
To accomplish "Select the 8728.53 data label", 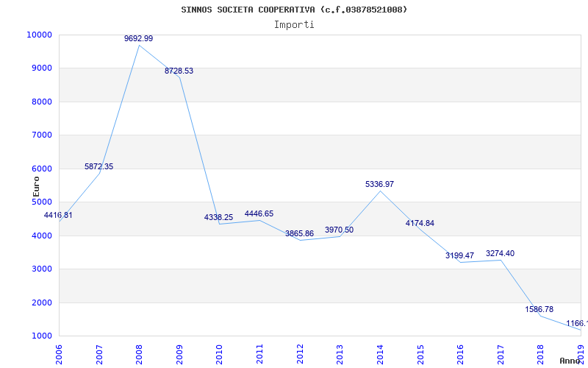I will pos(179,71).
